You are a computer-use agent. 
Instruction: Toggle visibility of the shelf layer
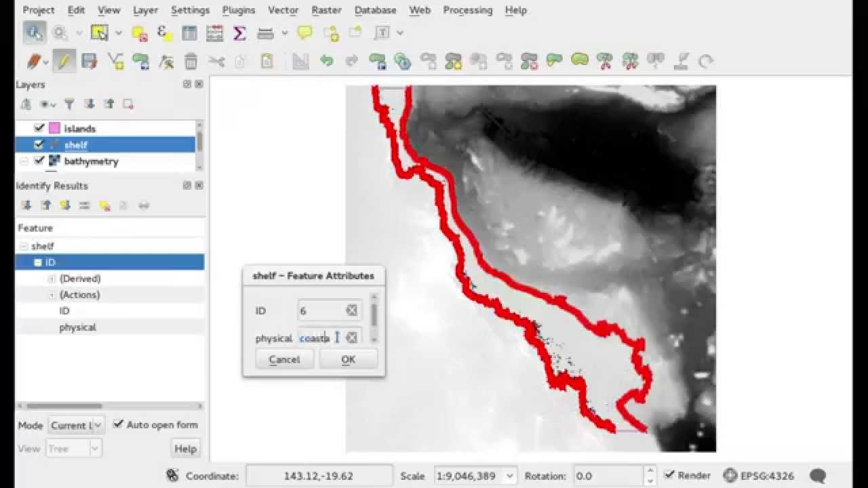point(39,144)
